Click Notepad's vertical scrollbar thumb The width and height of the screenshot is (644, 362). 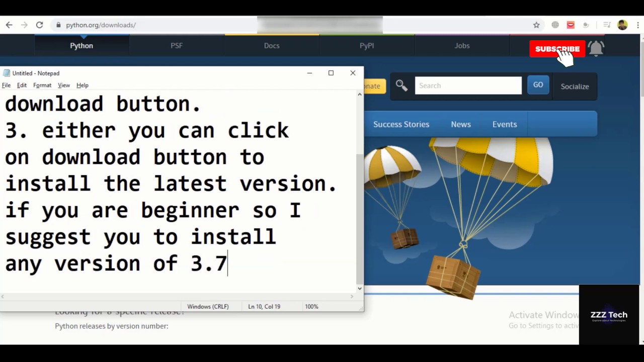click(360, 219)
